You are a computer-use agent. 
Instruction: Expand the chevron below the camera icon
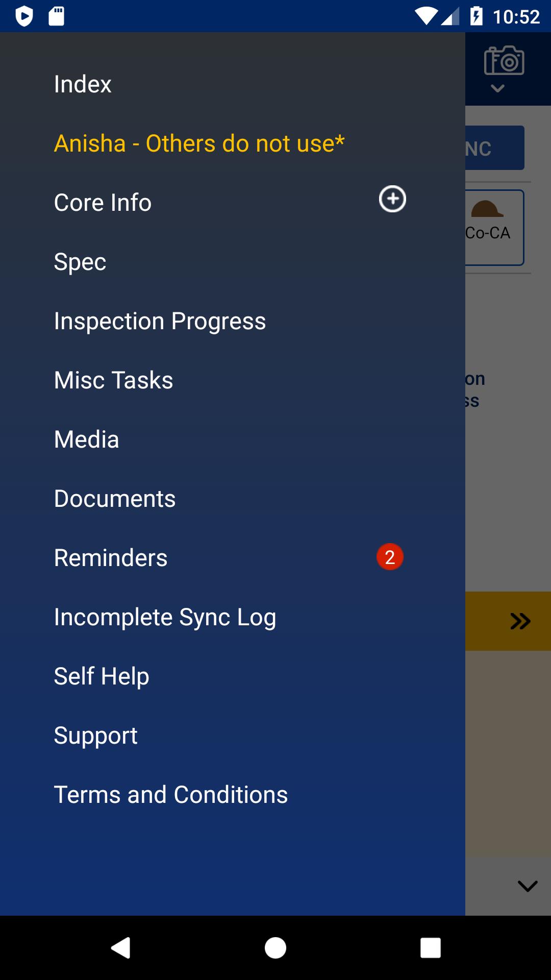point(497,88)
